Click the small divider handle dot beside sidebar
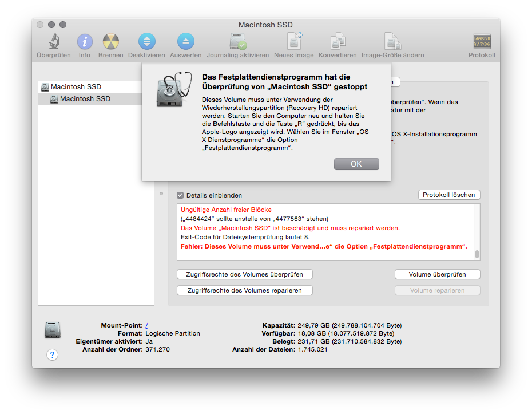 pos(161,194)
